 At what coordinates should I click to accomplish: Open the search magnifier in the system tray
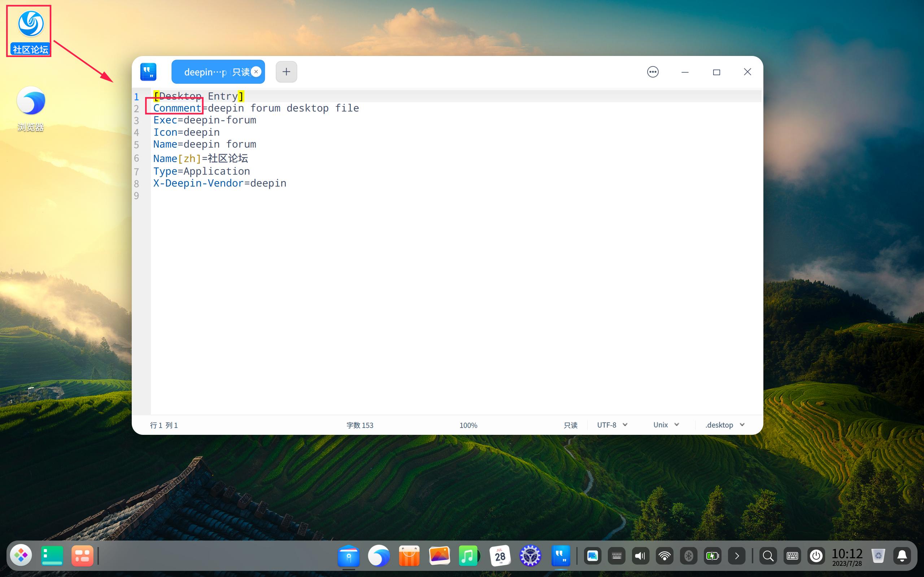click(x=769, y=556)
